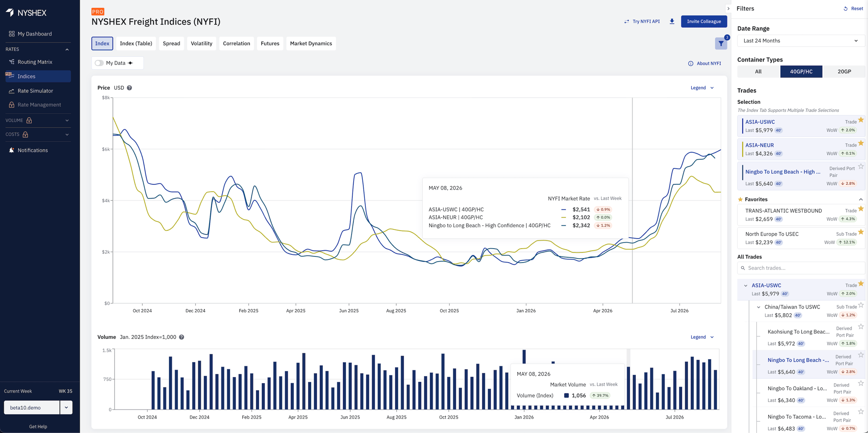Viewport: 868px width, 433px height.
Task: Select the ASIA-NEUR trade card
Action: point(801,149)
